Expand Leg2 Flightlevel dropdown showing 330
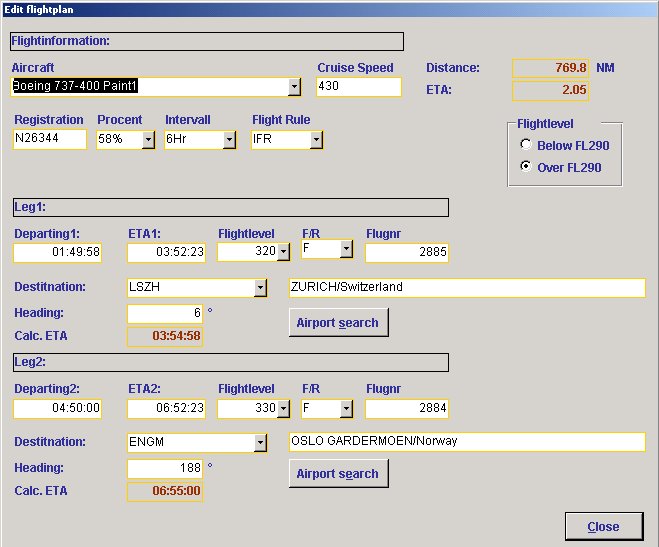 284,408
